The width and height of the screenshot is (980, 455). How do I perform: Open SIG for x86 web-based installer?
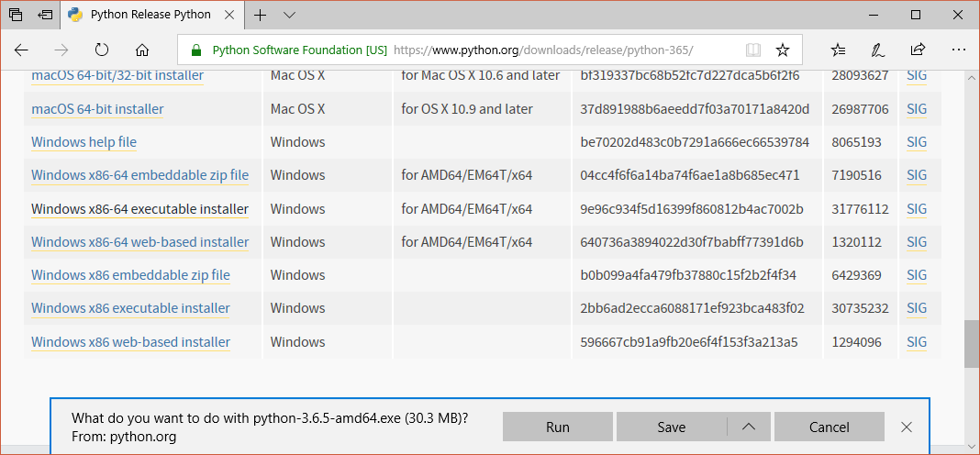917,342
